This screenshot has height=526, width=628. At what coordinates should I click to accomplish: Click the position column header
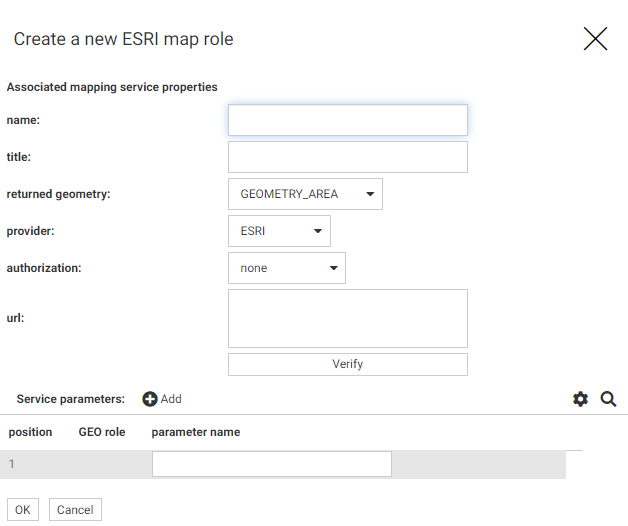click(30, 432)
